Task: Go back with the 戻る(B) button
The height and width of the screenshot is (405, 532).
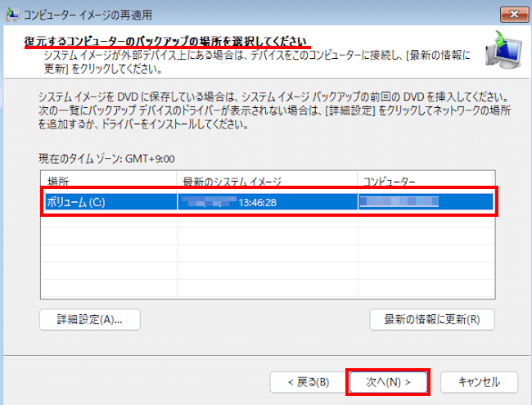Action: click(x=308, y=382)
